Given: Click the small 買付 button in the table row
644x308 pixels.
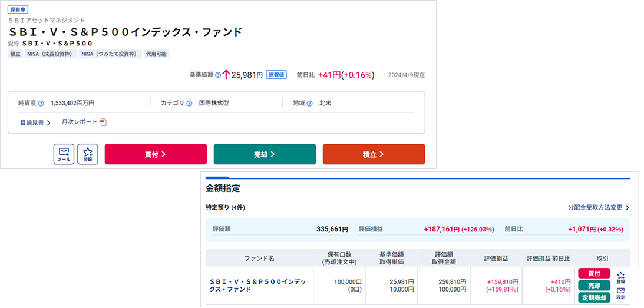Looking at the screenshot, I should point(595,273).
